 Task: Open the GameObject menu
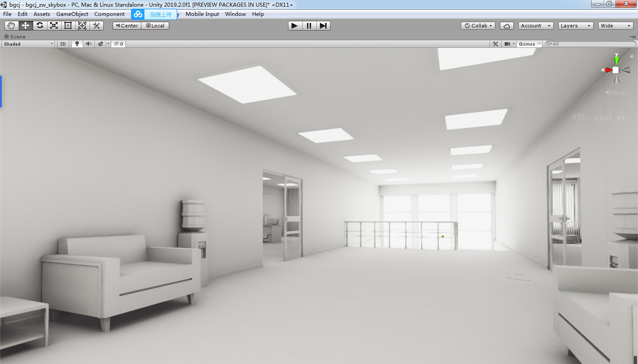[x=72, y=14]
